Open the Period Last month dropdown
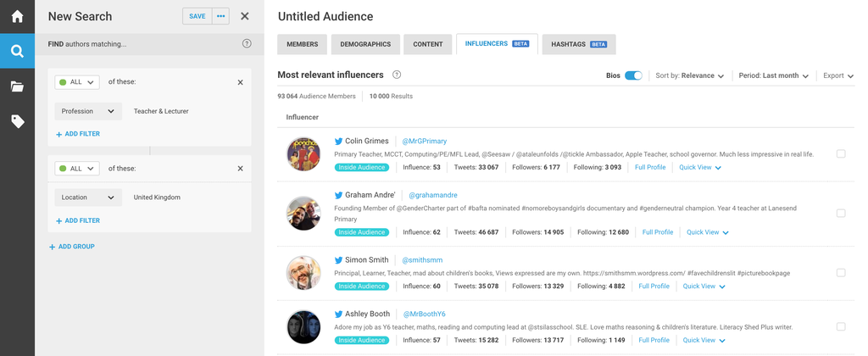 pyautogui.click(x=773, y=75)
